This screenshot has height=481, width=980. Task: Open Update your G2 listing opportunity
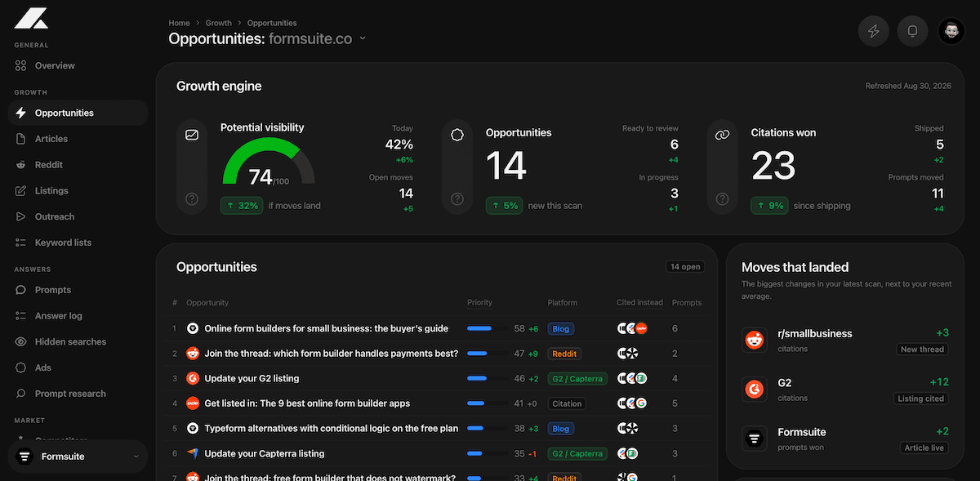click(x=252, y=378)
